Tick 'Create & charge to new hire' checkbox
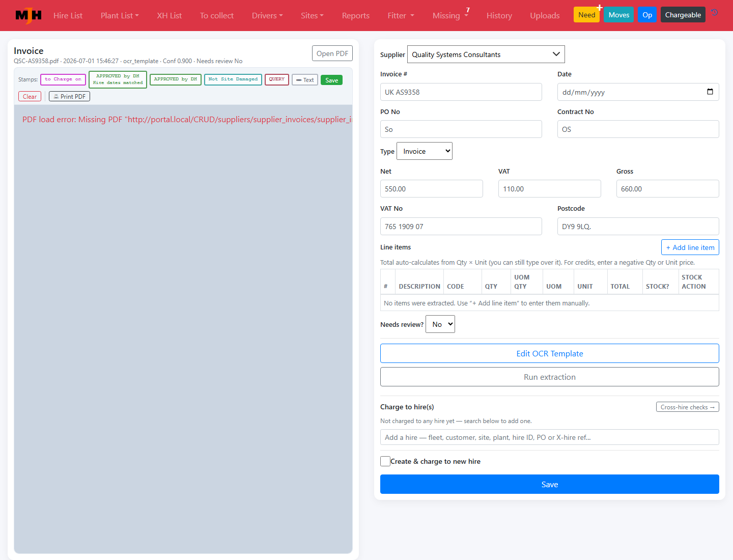The height and width of the screenshot is (560, 733). point(385,461)
